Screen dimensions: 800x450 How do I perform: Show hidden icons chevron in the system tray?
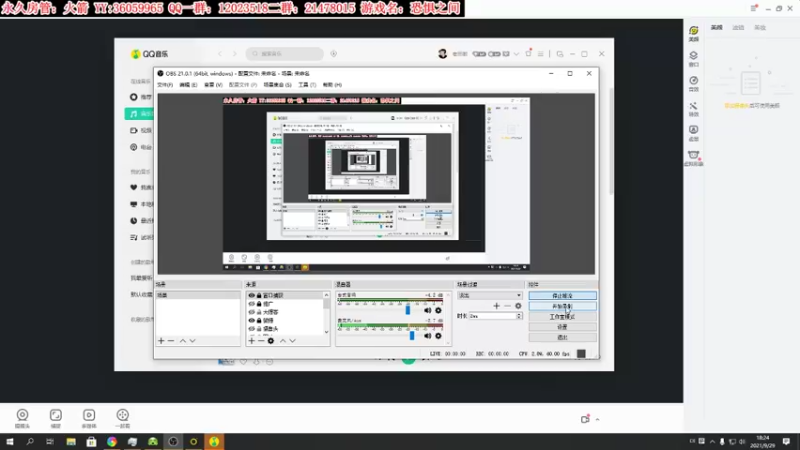point(712,441)
